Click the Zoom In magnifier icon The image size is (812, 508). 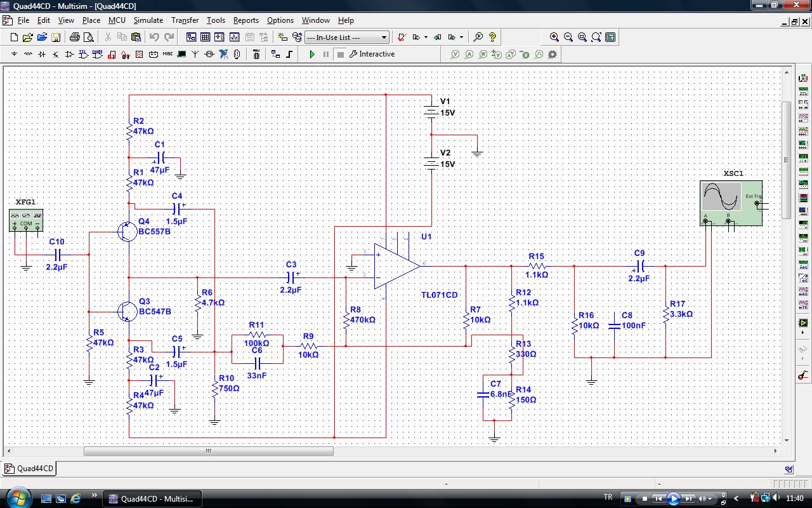[x=554, y=37]
